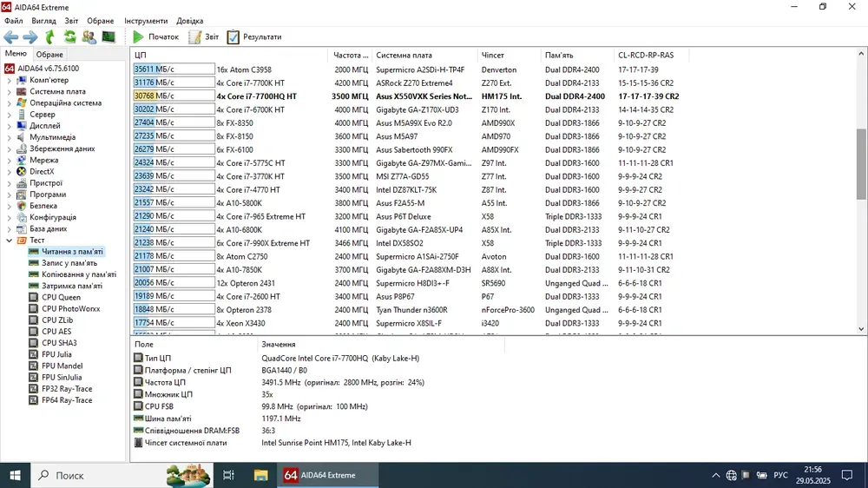This screenshot has width=868, height=488.
Task: Click the Forward navigation arrow in toolbar
Action: (30, 37)
